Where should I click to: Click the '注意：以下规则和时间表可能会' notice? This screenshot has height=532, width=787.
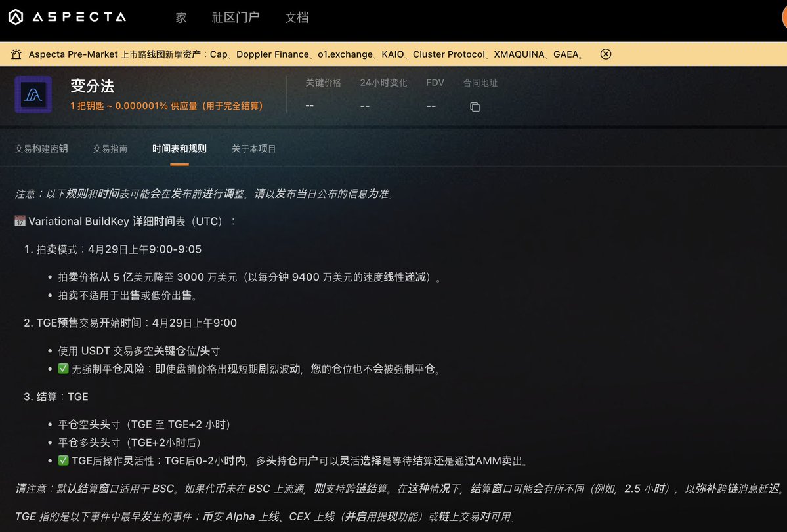206,194
